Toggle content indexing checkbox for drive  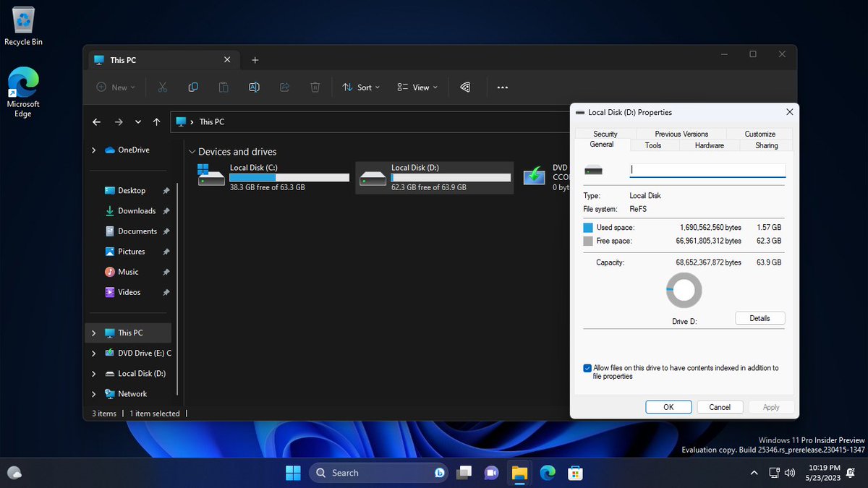587,368
